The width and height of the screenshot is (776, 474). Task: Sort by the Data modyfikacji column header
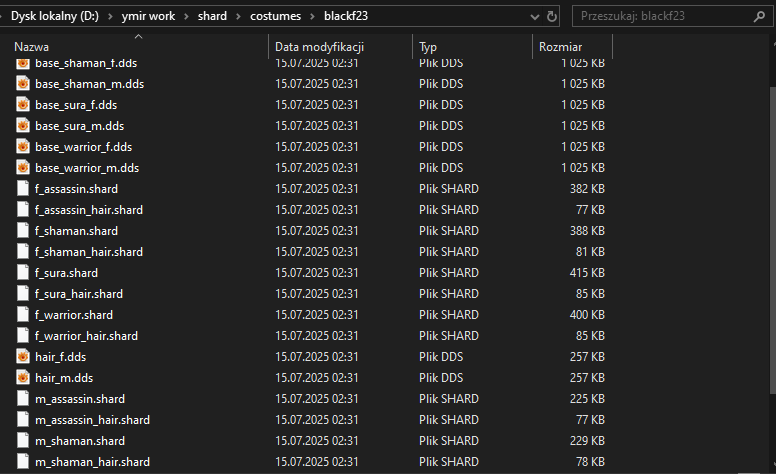point(319,47)
